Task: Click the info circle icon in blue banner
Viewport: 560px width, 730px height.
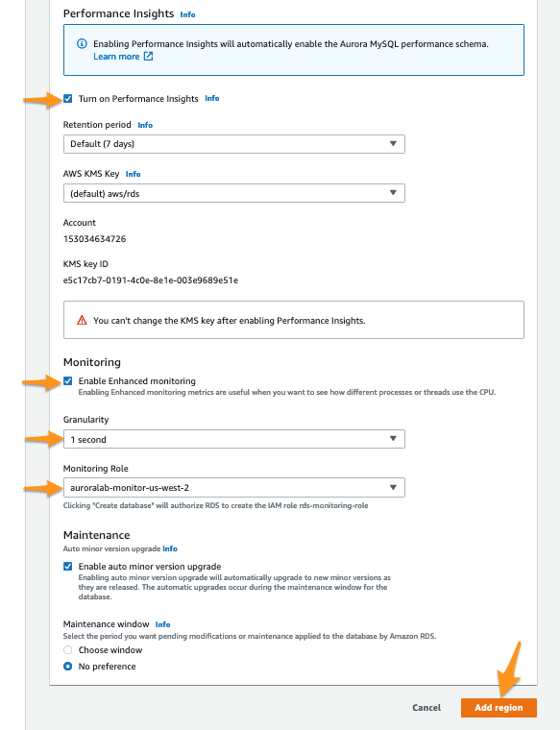Action: 82,44
